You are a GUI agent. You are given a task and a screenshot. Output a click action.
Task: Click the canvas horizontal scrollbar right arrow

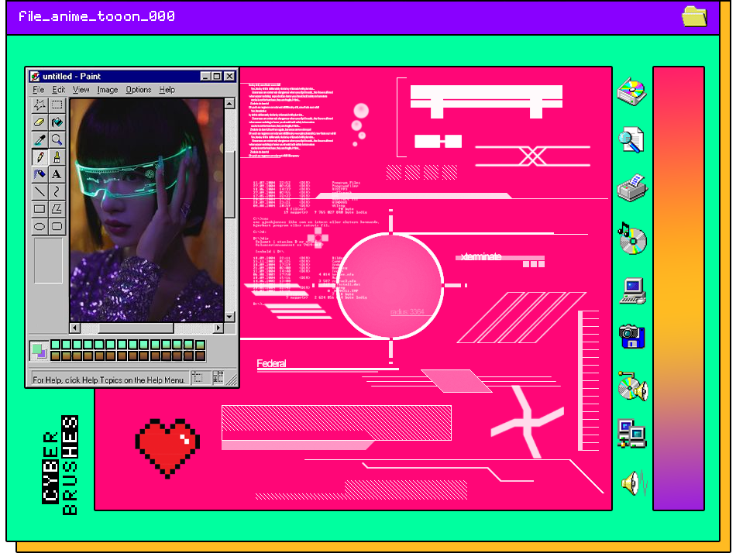pos(218,328)
